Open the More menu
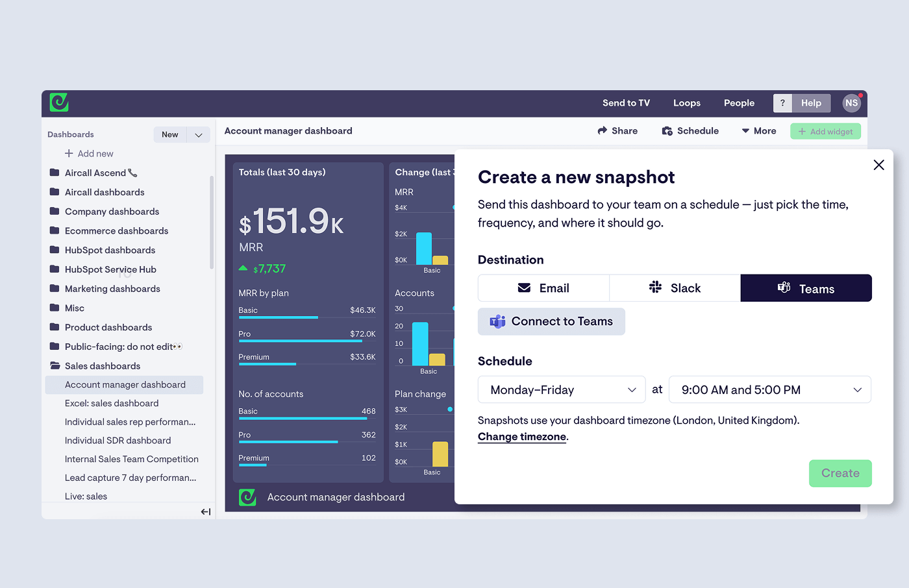The image size is (909, 588). click(759, 131)
